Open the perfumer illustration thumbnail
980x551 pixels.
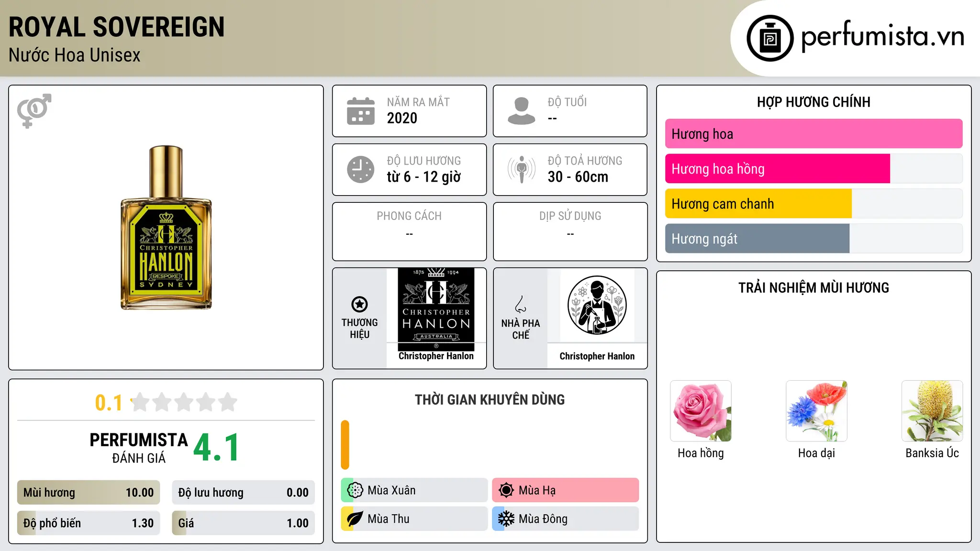(x=597, y=305)
